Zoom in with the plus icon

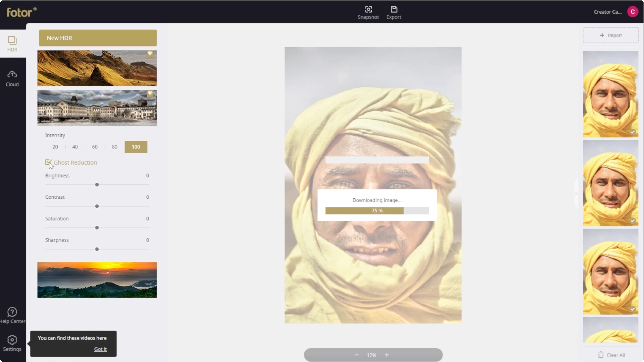pos(387,355)
